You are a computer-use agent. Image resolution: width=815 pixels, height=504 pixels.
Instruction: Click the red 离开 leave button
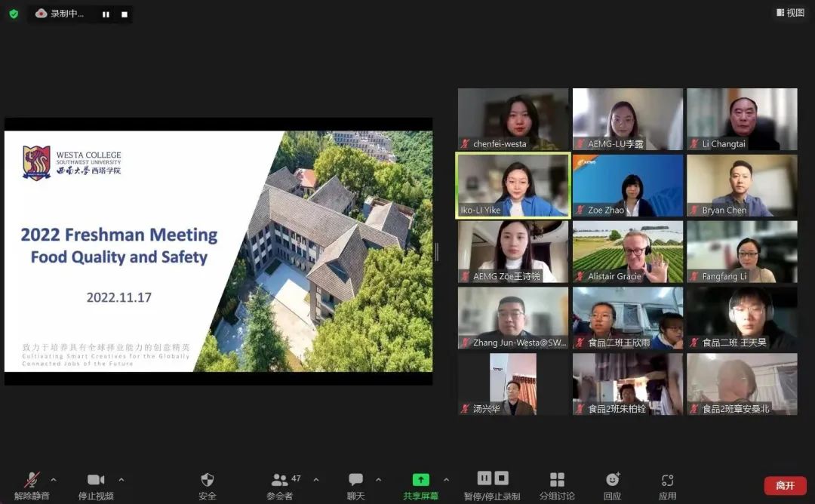(785, 485)
